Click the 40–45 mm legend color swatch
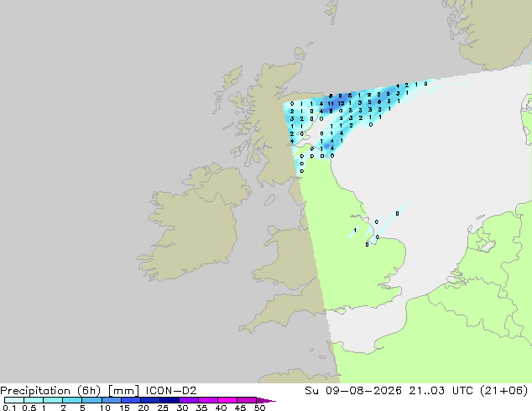Image resolution: width=532 pixels, height=411 pixels. [227, 400]
